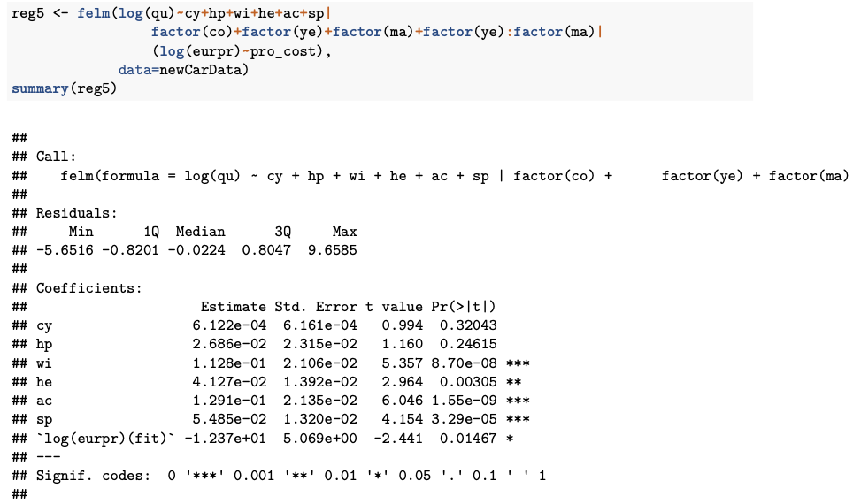
Task: Click the summary function keyword
Action: (40, 88)
